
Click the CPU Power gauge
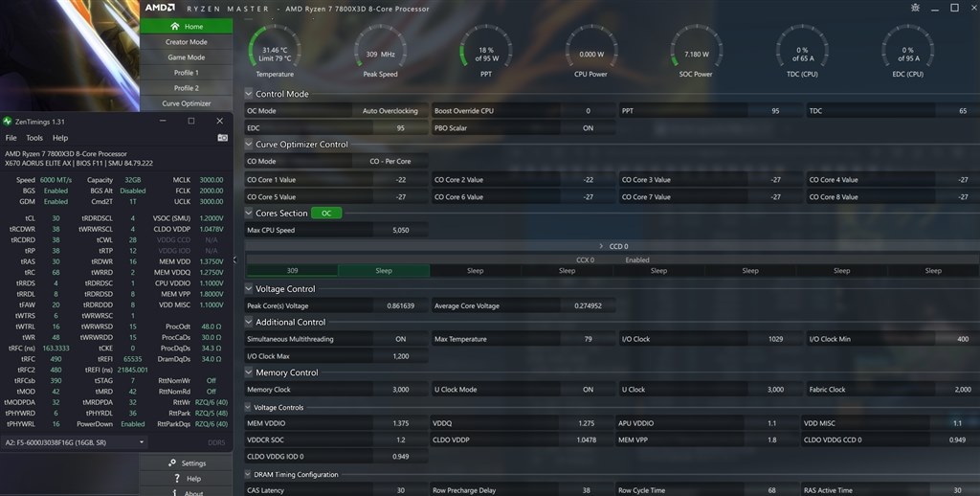pos(590,52)
